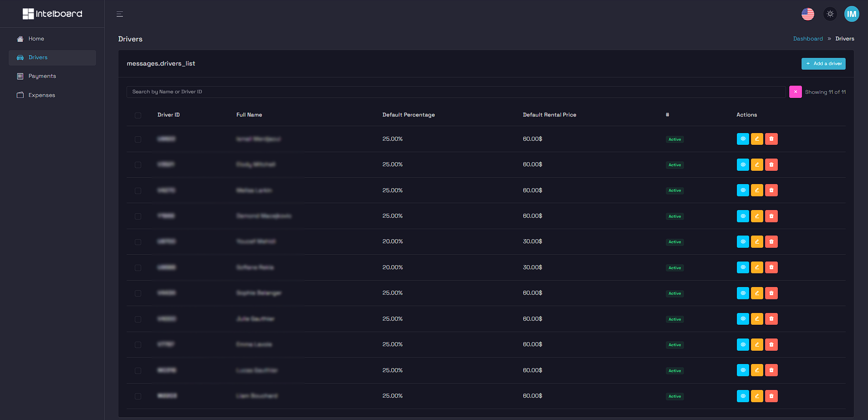868x420 pixels.
Task: Collapse the sidebar with the hamburger icon
Action: pos(119,14)
